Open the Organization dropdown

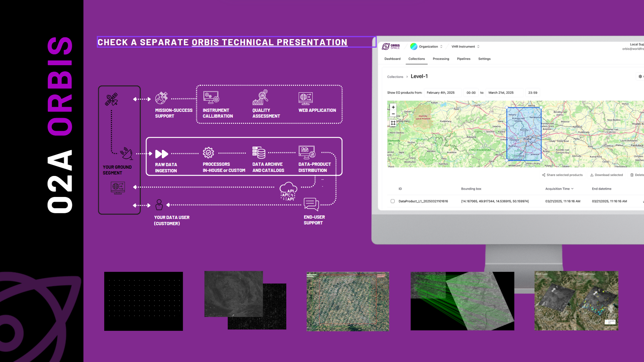pos(426,47)
